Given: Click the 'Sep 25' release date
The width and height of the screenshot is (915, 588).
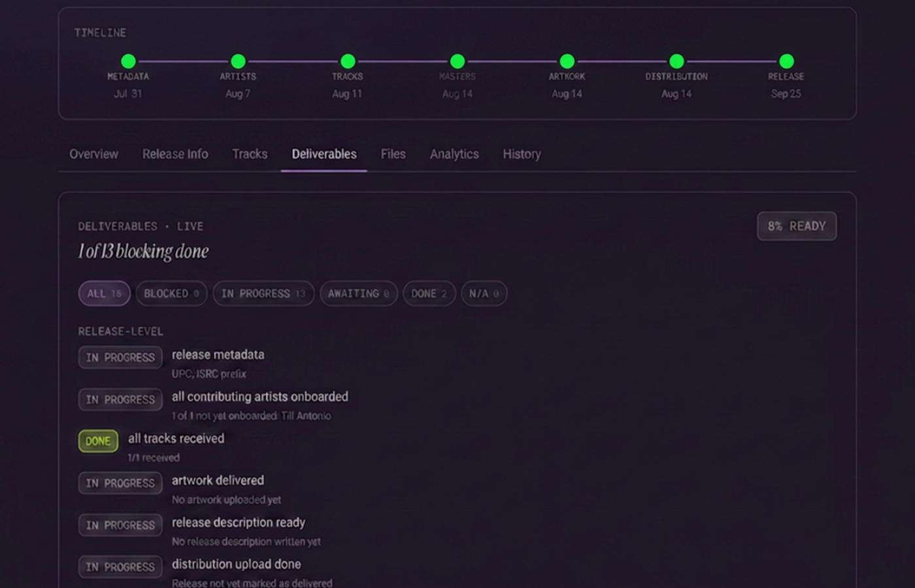Looking at the screenshot, I should [786, 93].
